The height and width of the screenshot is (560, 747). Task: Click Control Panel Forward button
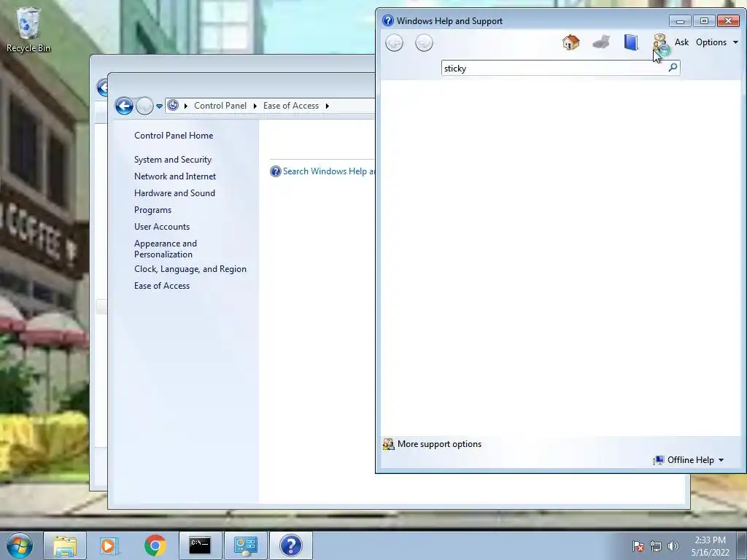click(x=144, y=106)
